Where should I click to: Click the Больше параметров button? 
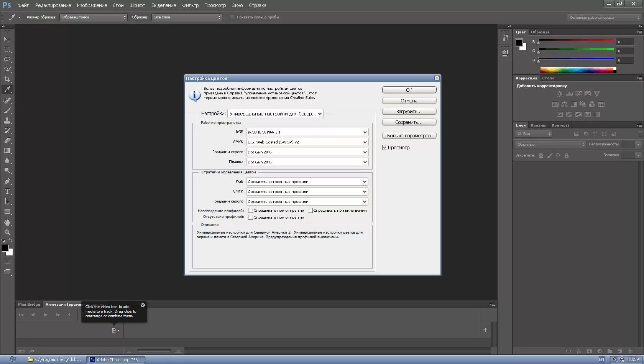(x=409, y=135)
